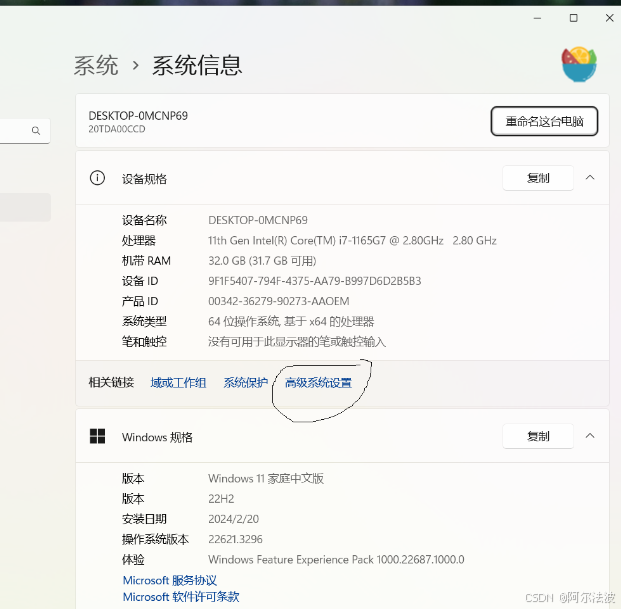Viewport: 621px width, 609px height.
Task: Click the 22H2 version value
Action: pos(221,499)
